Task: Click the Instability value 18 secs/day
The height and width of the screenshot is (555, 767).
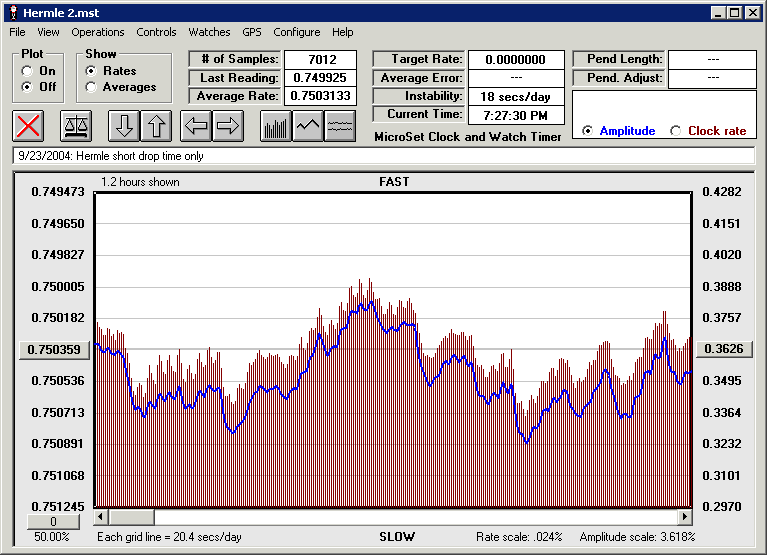Action: pyautogui.click(x=516, y=97)
